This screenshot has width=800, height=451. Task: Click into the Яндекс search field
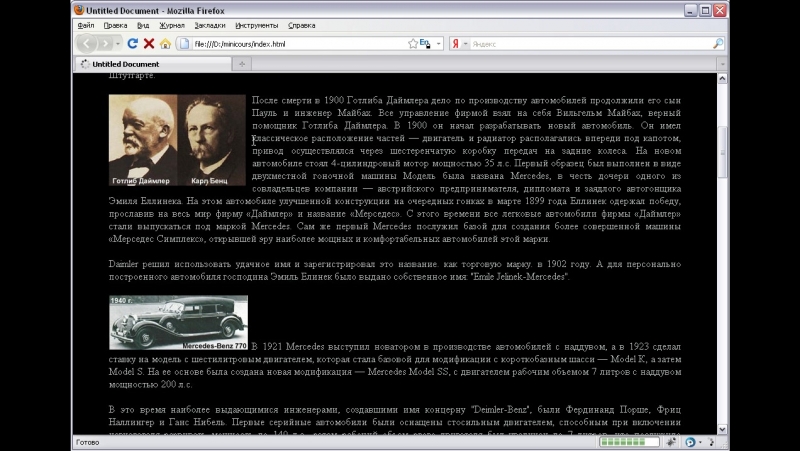click(591, 44)
